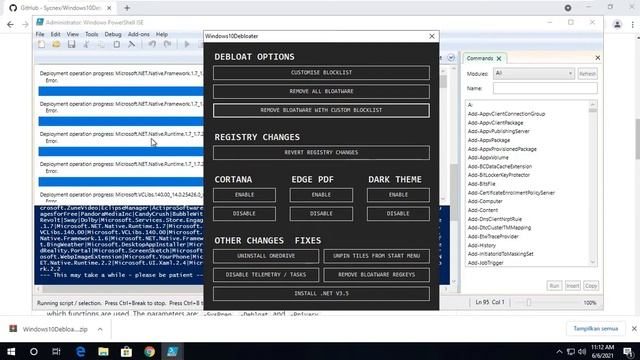Click Remove Bloatware With Custom Blocklist
This screenshot has height=360, width=640.
point(321,110)
